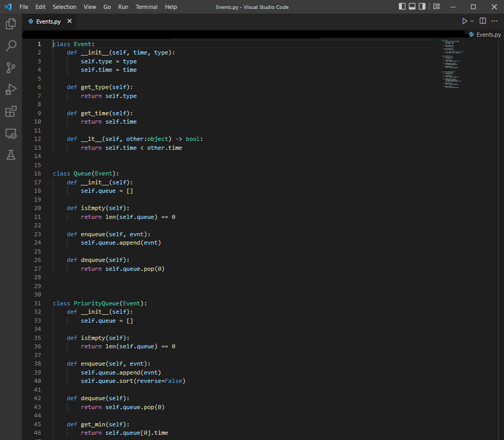Open the Explorer view
Viewport: 504px width, 440px height.
pyautogui.click(x=11, y=24)
